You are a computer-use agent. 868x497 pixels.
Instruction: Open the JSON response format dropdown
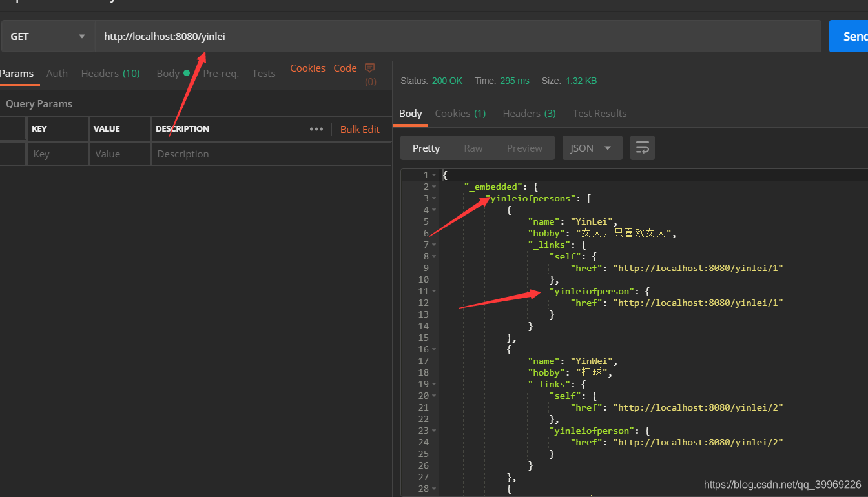(592, 147)
